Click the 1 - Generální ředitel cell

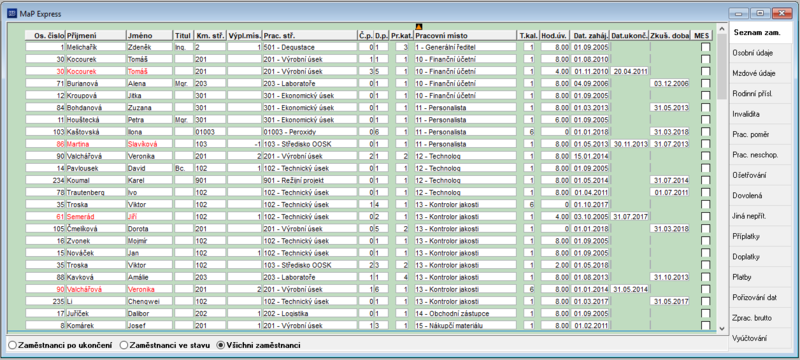pos(465,47)
